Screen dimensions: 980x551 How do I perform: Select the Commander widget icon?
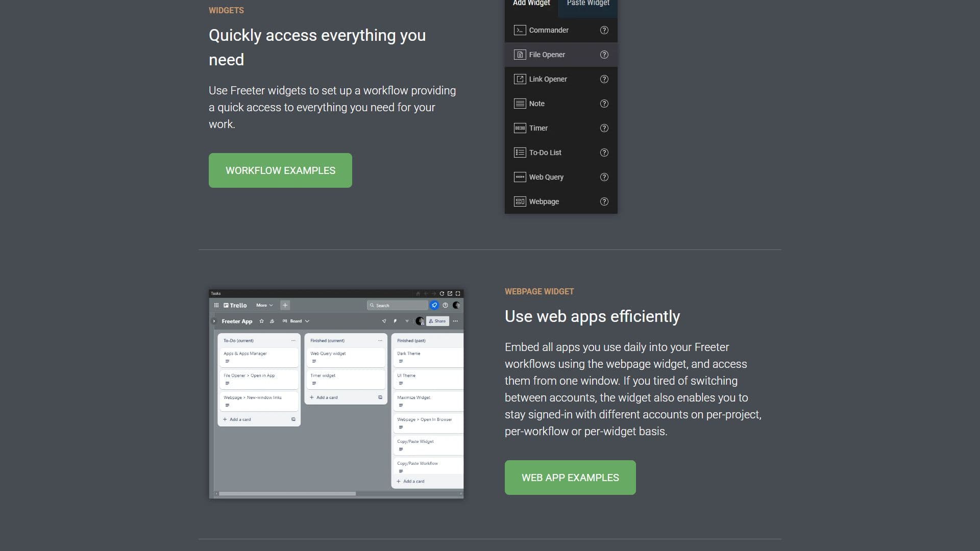[520, 30]
